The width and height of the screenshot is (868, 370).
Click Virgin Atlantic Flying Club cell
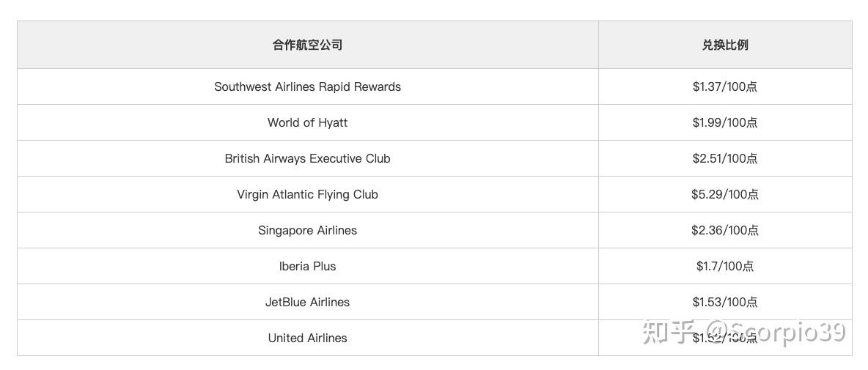point(307,194)
